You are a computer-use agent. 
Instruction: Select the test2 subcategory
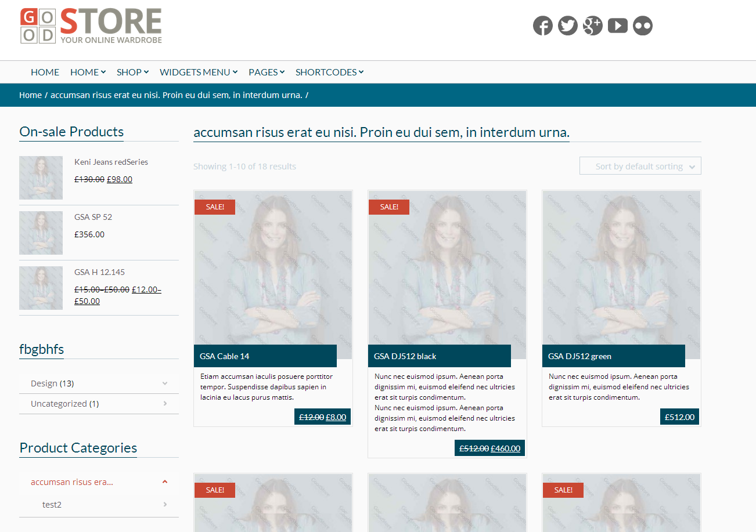click(x=52, y=505)
